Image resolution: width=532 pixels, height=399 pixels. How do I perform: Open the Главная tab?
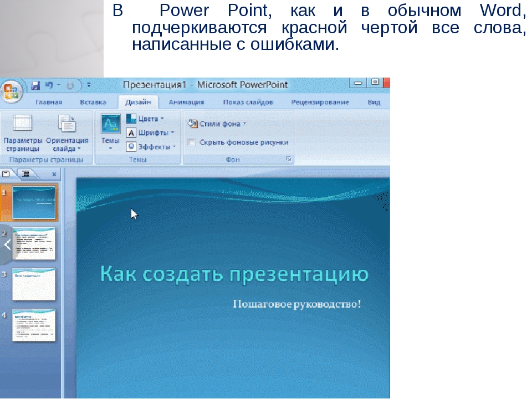pyautogui.click(x=49, y=102)
